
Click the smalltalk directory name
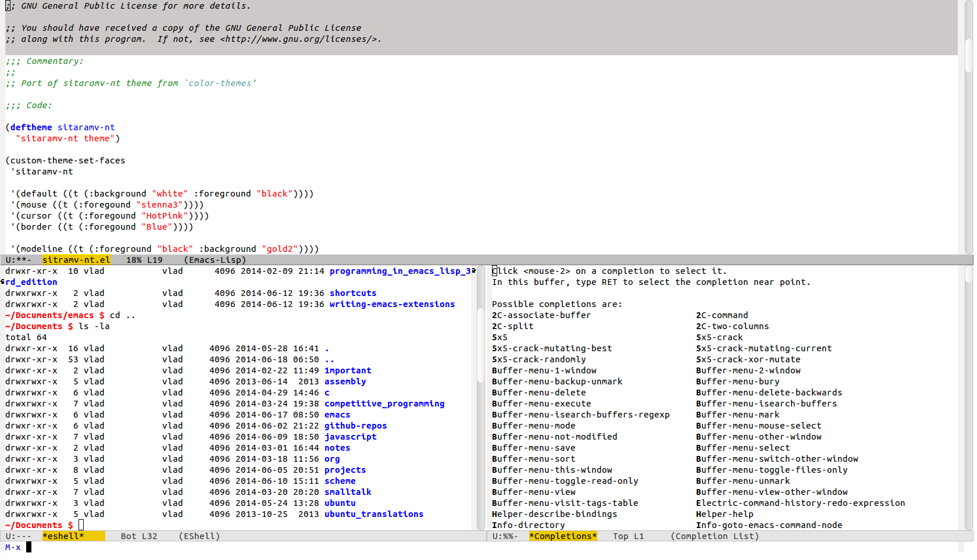coord(348,492)
